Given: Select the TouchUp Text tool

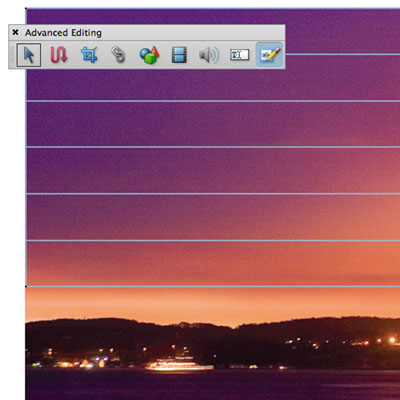Looking at the screenshot, I should click(239, 55).
